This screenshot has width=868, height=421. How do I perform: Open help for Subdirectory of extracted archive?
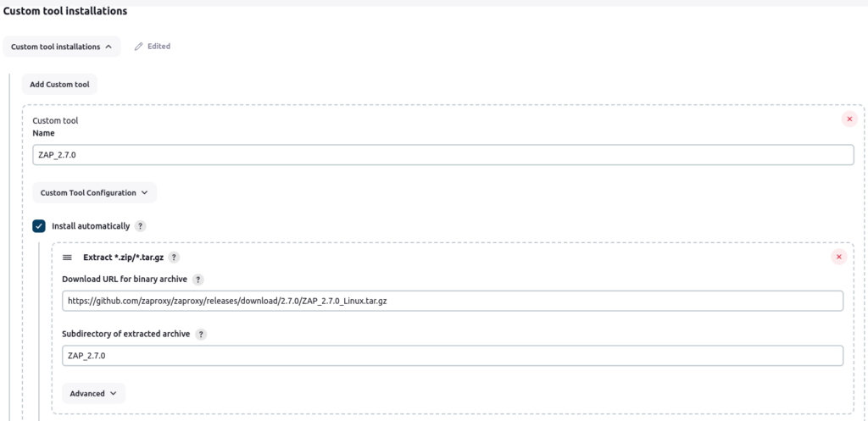pos(201,334)
